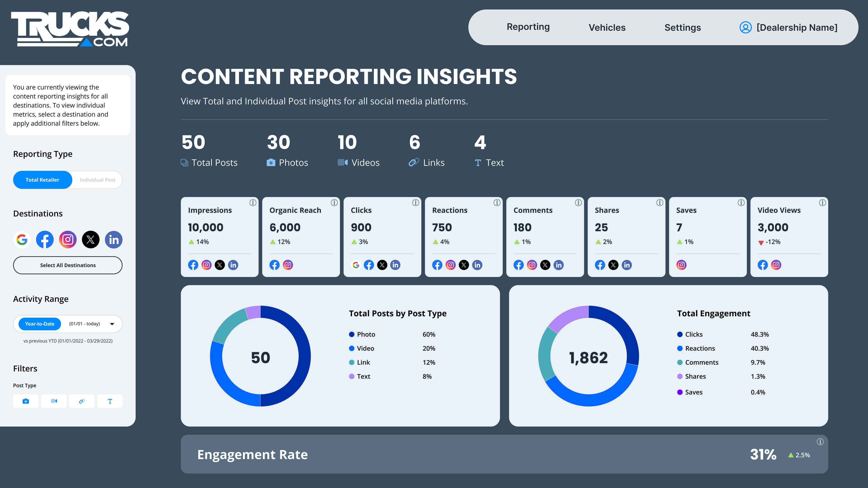Toggle the Video post type filter

click(x=54, y=401)
